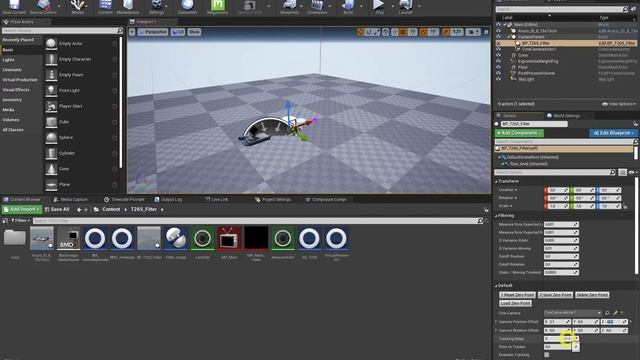Screen dimensions: 640x360
Task: Toggle visibility eye for Cone actor
Action: point(498,55)
